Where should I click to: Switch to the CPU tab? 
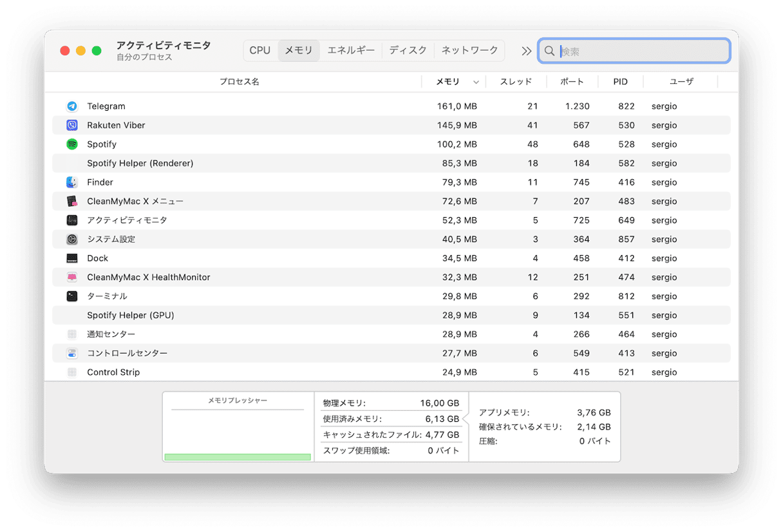[260, 50]
